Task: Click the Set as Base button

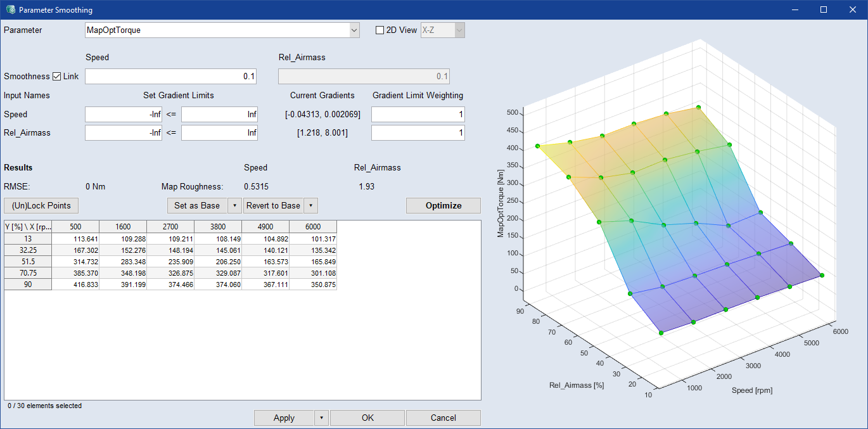Action: coord(197,206)
